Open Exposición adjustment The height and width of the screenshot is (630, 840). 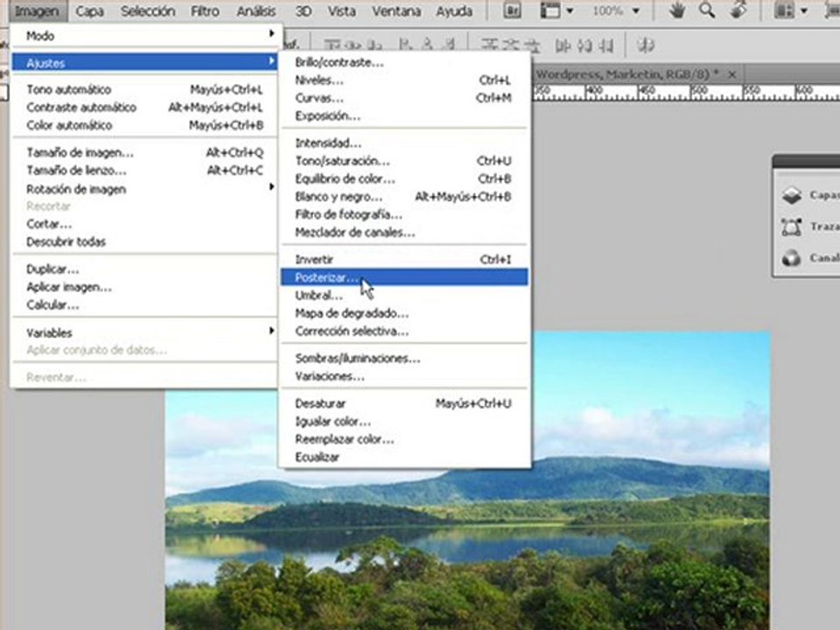pyautogui.click(x=404, y=115)
